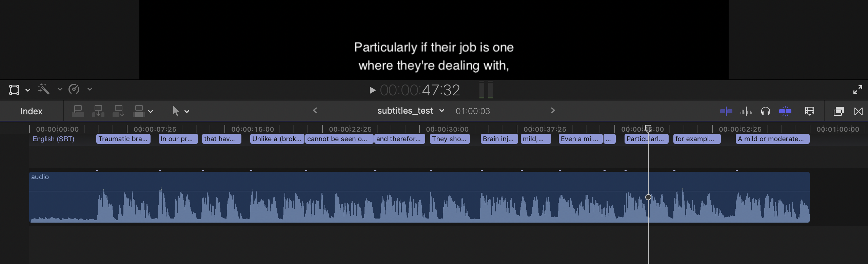The image size is (868, 264).
Task: Open the Transform tool options chevron
Action: 28,90
